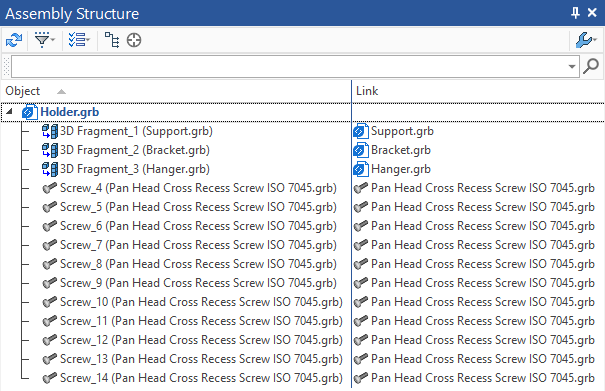
Task: Click the crosshair target icon
Action: click(134, 40)
